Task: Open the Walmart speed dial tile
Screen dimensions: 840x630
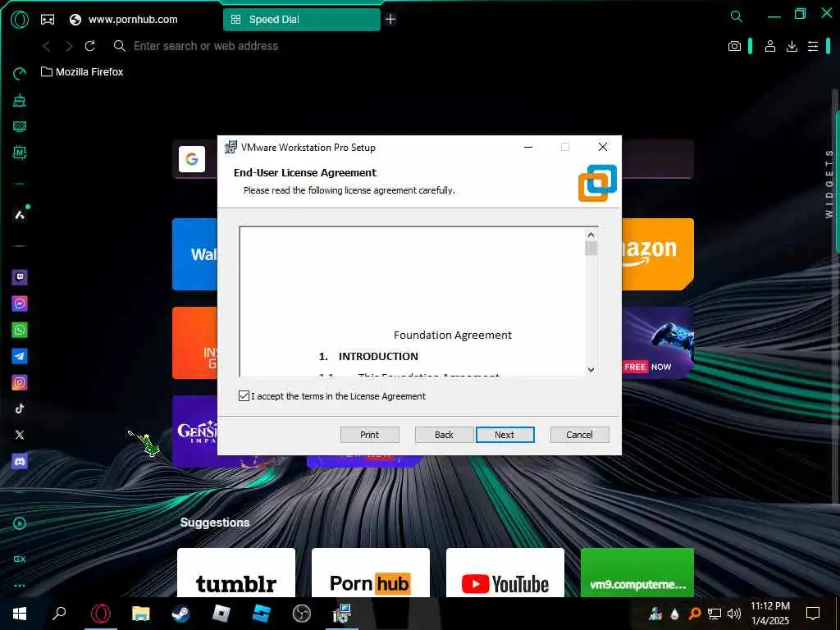Action: click(195, 254)
